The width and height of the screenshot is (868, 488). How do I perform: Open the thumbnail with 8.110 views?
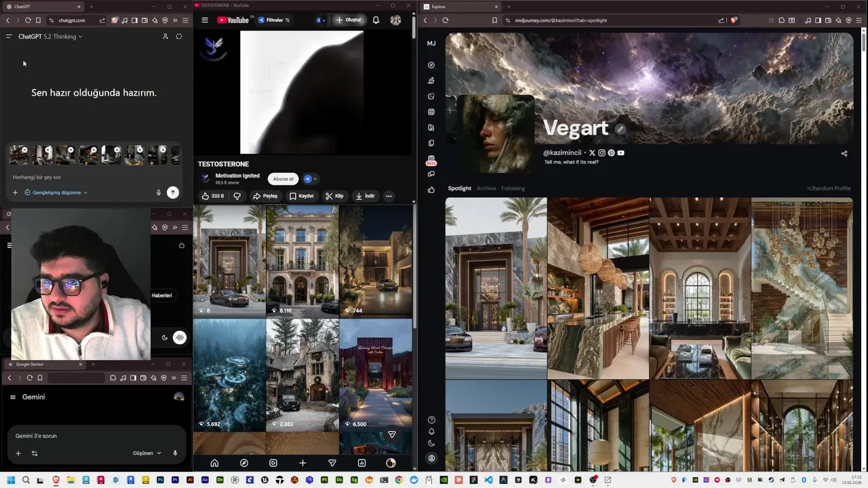(x=302, y=261)
